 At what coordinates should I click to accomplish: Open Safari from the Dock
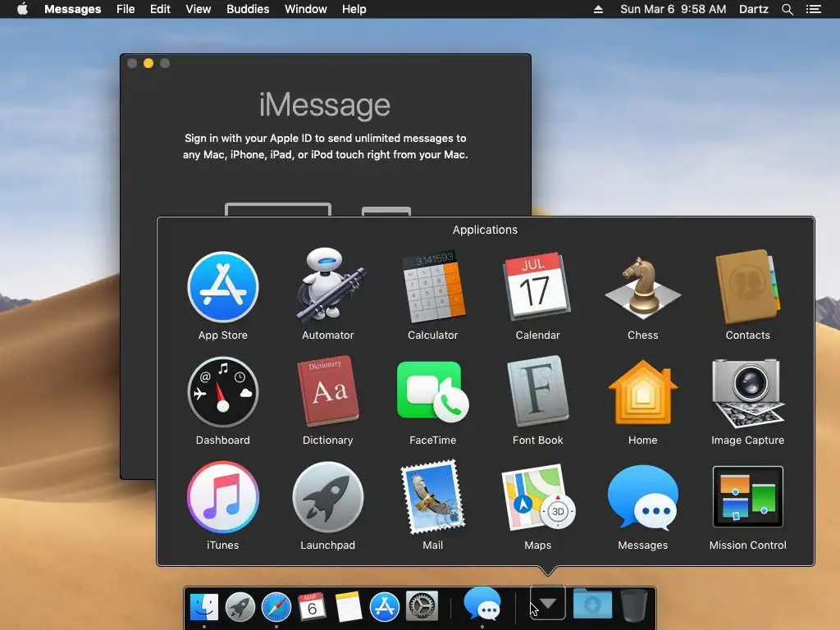tap(276, 606)
